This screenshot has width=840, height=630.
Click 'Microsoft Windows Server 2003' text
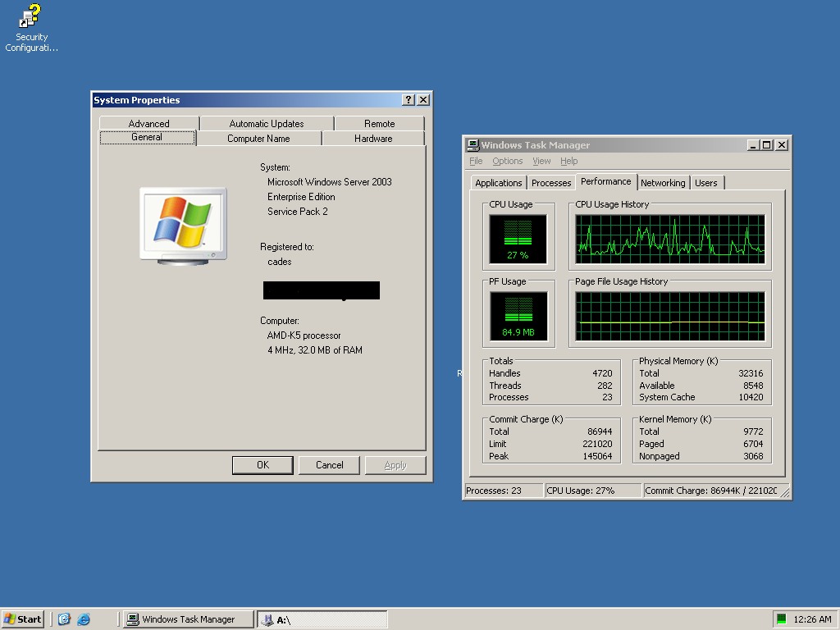click(330, 181)
